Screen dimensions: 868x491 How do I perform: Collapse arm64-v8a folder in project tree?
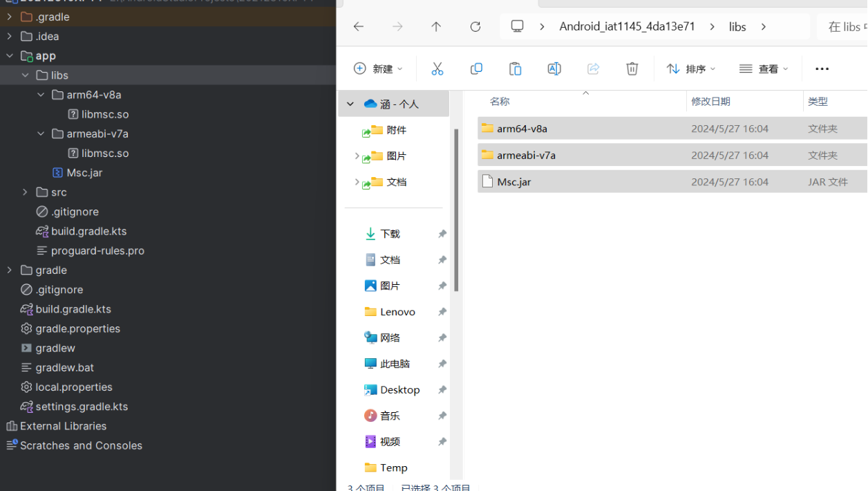click(41, 95)
